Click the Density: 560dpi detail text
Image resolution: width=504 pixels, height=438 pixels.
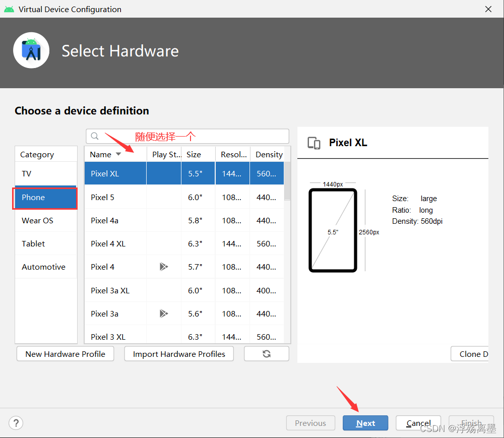tap(417, 221)
